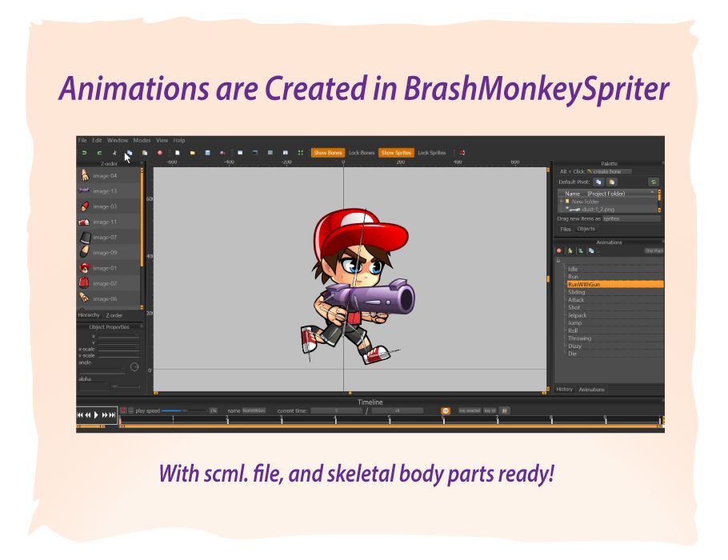Jump to first frame with rewind button

coord(80,415)
